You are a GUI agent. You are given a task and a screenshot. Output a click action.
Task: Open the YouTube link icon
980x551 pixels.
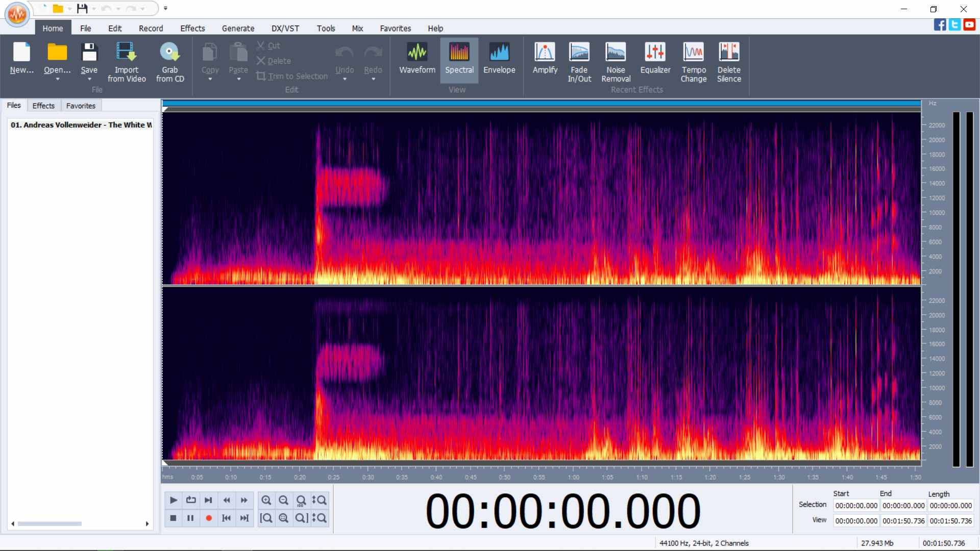pyautogui.click(x=969, y=24)
